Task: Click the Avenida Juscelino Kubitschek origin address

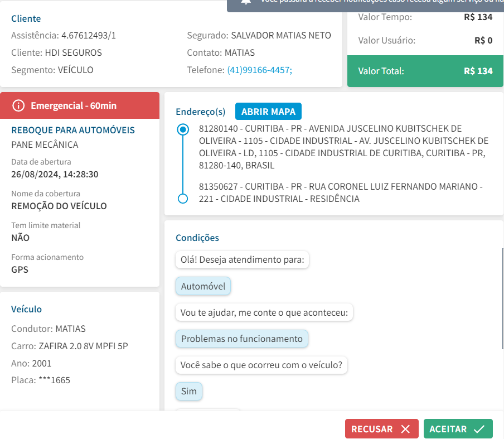Action: [x=343, y=147]
